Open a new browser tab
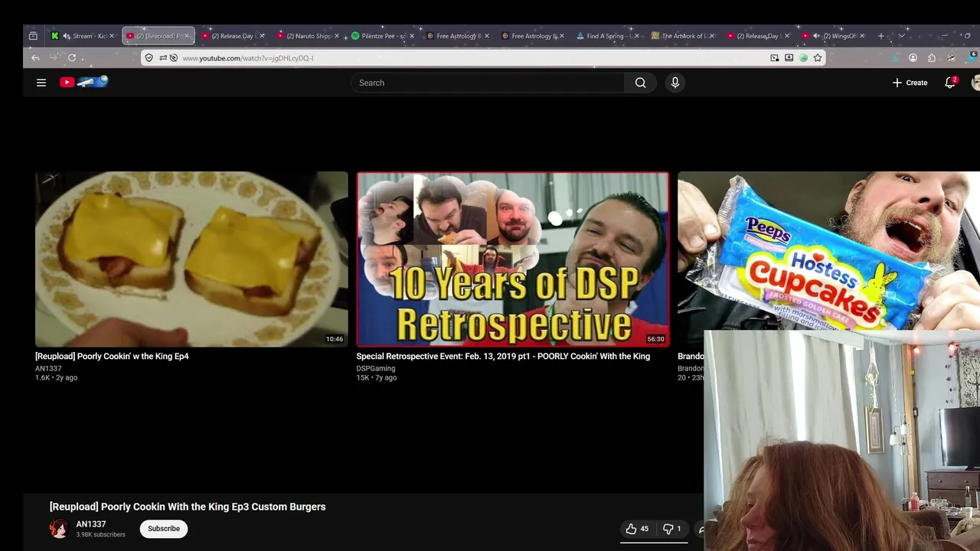 (880, 36)
